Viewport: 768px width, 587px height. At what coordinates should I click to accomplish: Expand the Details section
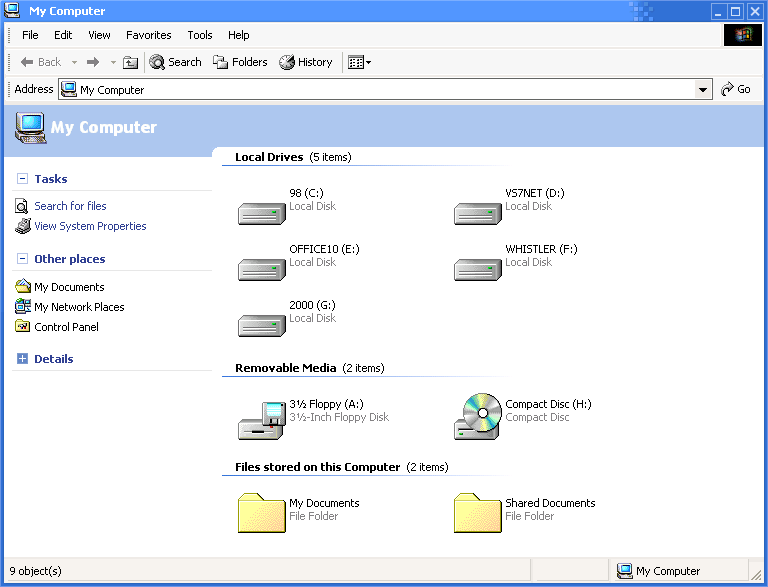pyautogui.click(x=22, y=359)
